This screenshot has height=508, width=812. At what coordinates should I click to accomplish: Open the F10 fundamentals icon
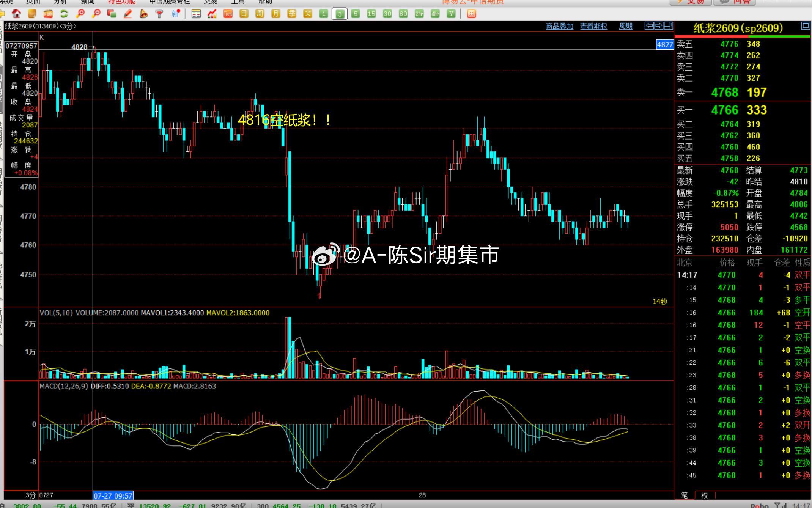48,14
